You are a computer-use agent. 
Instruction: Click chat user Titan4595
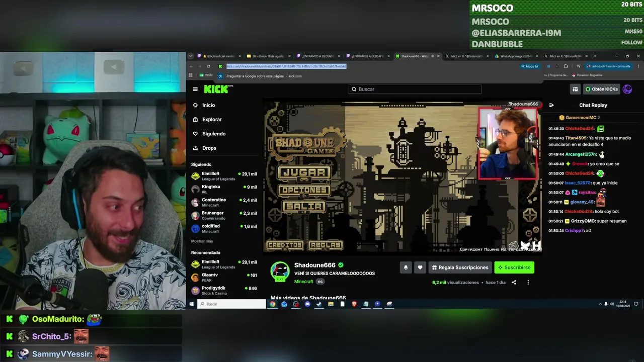point(576,138)
